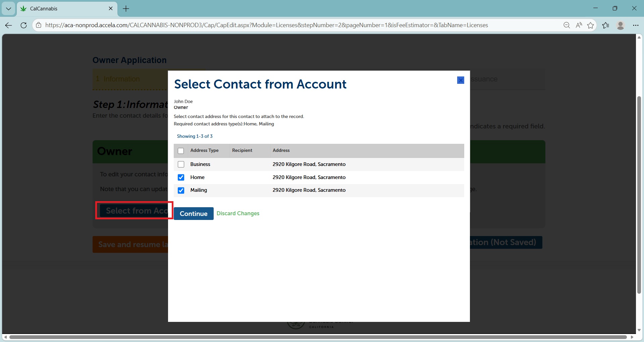
Task: Click the Business row address 2920 Kilgore Road
Action: coord(309,164)
